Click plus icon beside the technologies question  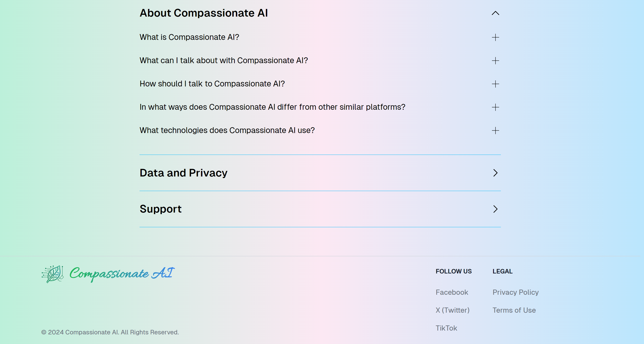pos(495,131)
